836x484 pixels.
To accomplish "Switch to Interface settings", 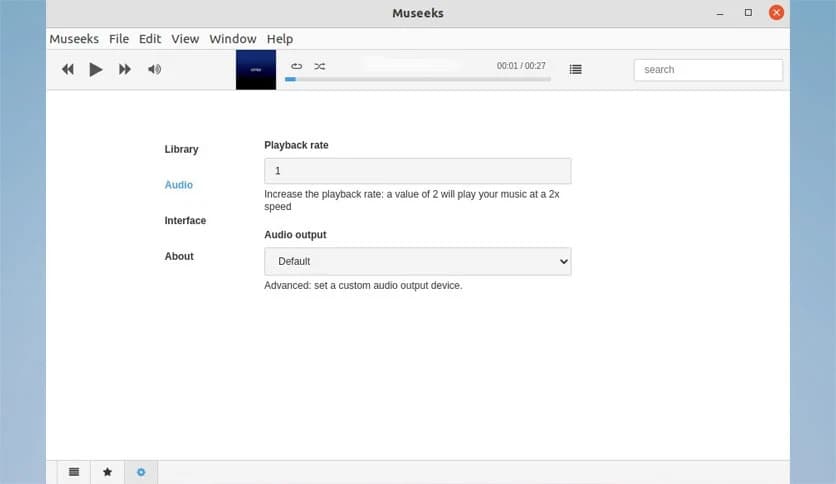I will click(x=185, y=221).
